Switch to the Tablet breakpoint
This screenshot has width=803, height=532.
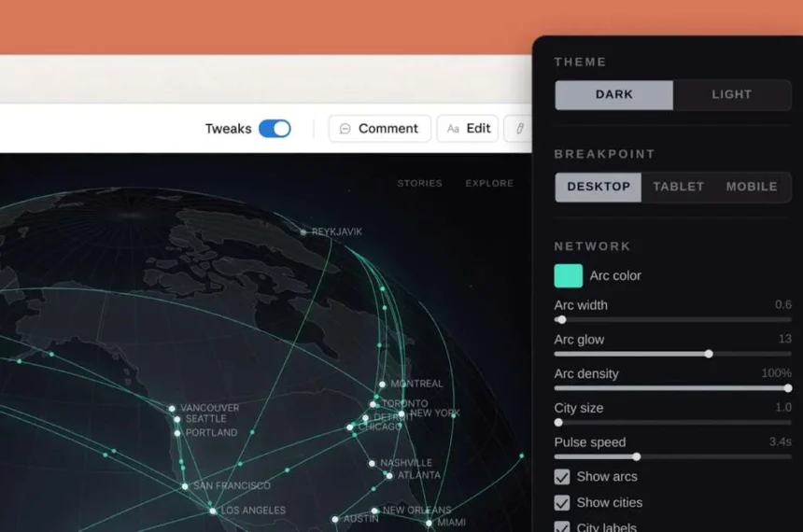click(x=678, y=187)
